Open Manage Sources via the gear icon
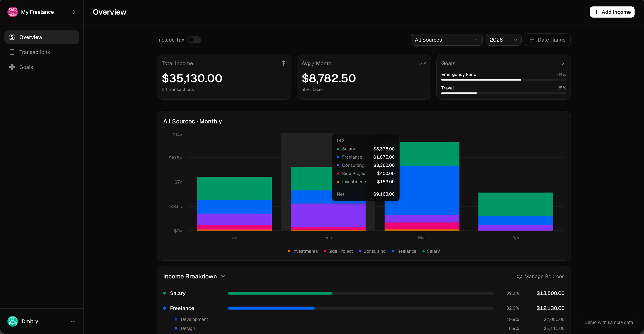Screen dimensions: 644x334 pos(519,276)
